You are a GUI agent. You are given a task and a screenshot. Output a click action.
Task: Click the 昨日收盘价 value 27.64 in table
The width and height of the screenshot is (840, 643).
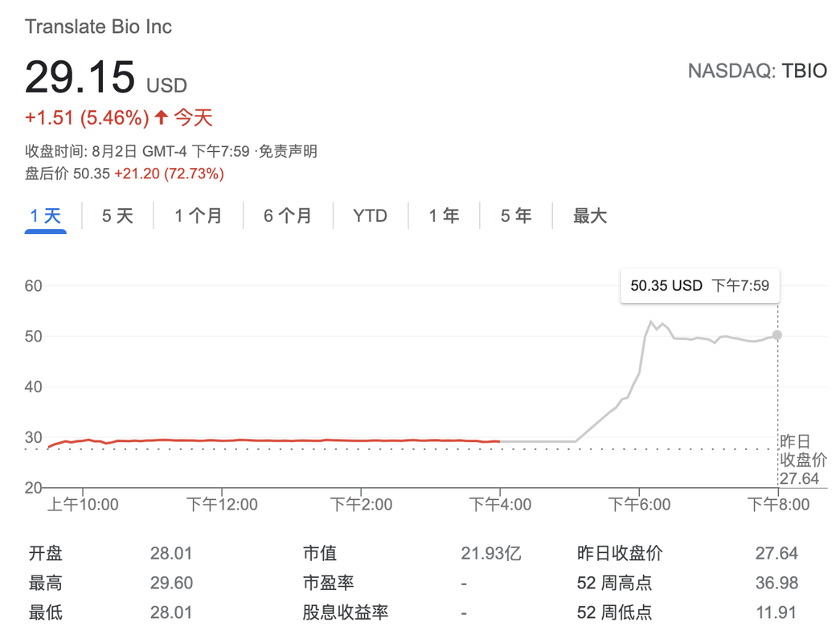click(x=776, y=553)
